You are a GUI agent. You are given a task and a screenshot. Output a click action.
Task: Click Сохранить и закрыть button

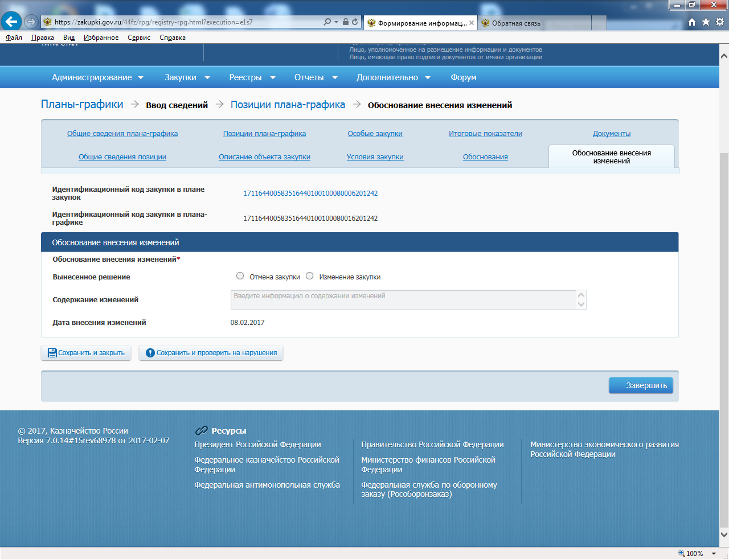point(86,353)
